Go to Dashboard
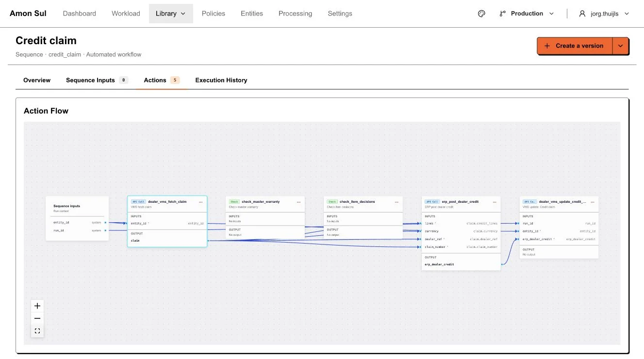The height and width of the screenshot is (359, 644). tap(80, 14)
